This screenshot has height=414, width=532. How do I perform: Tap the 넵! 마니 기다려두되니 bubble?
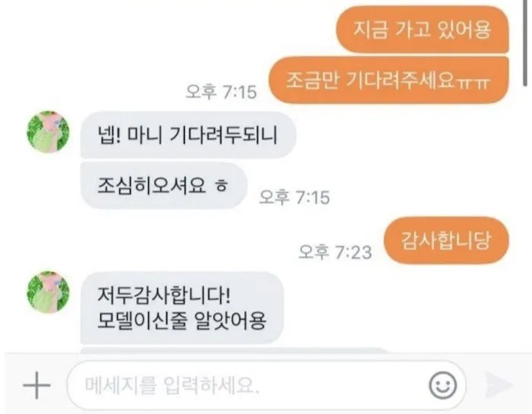coord(188,134)
